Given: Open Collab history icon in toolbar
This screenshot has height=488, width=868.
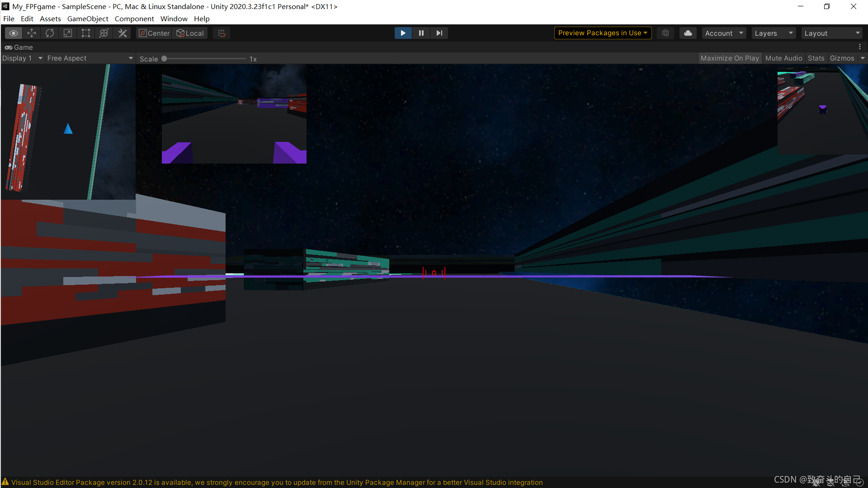Looking at the screenshot, I should tap(665, 33).
